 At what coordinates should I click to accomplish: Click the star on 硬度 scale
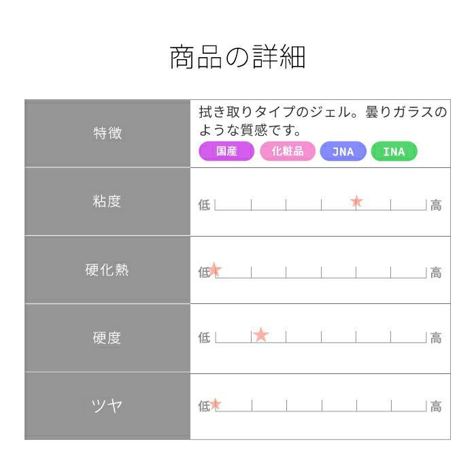coord(260,335)
